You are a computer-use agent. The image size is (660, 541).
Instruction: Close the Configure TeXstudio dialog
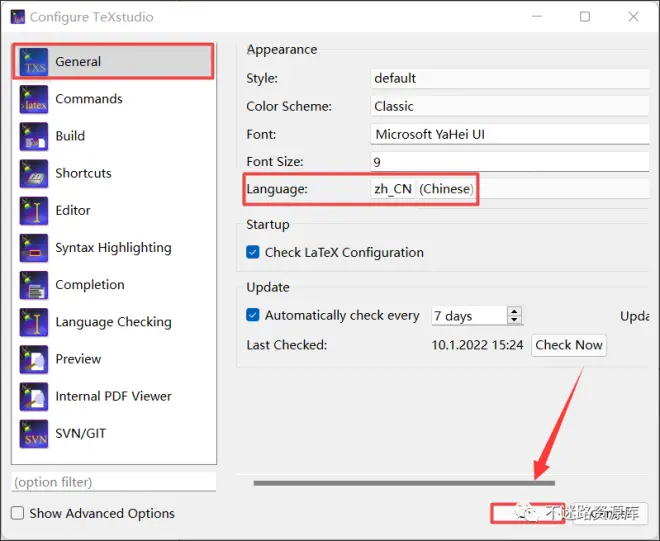pyautogui.click(x=633, y=17)
